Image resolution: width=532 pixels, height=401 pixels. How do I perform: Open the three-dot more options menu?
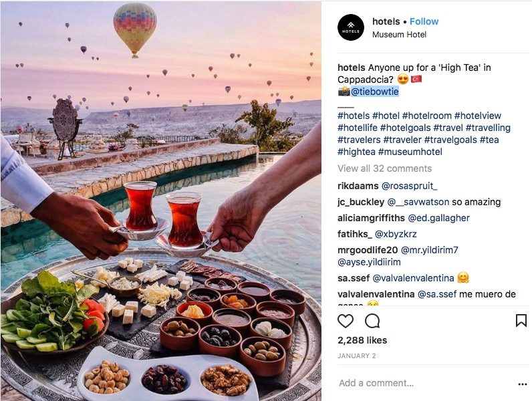coord(523,384)
